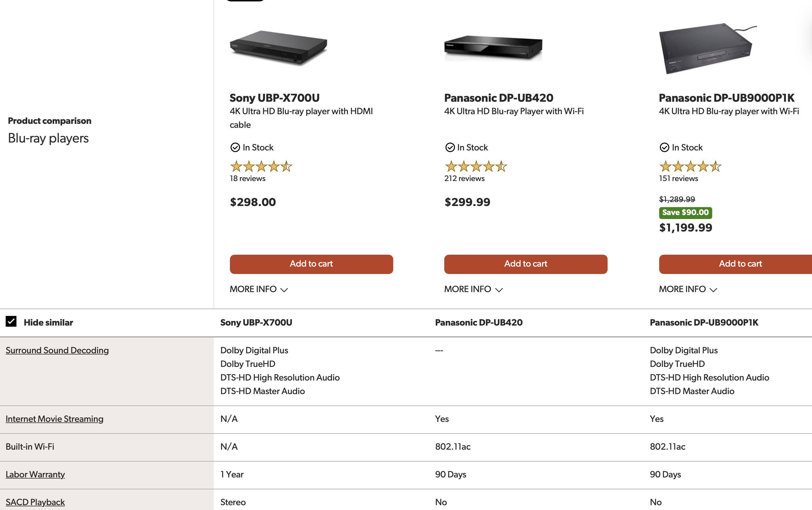Expand MORE INFO for Panasonic DP-UB9000P1K
The image size is (812, 510).
[x=688, y=289]
